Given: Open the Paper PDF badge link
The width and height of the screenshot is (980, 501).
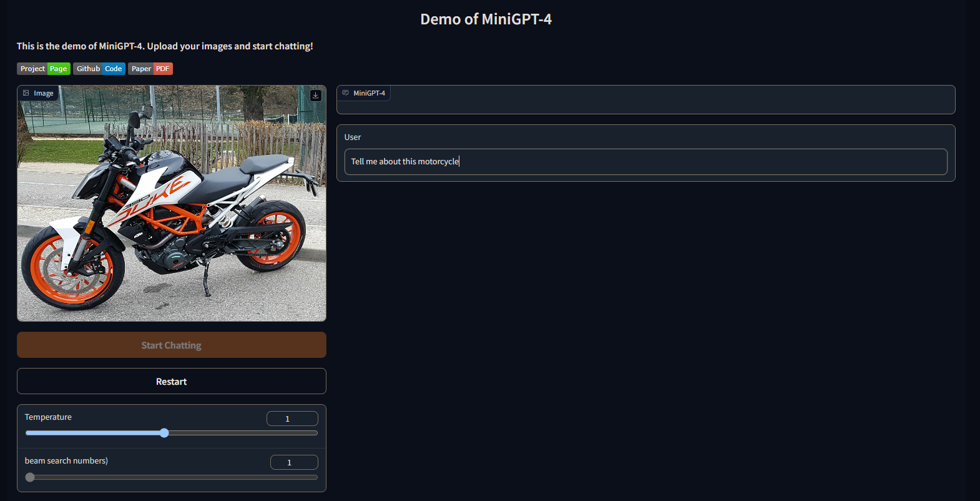Looking at the screenshot, I should [150, 69].
